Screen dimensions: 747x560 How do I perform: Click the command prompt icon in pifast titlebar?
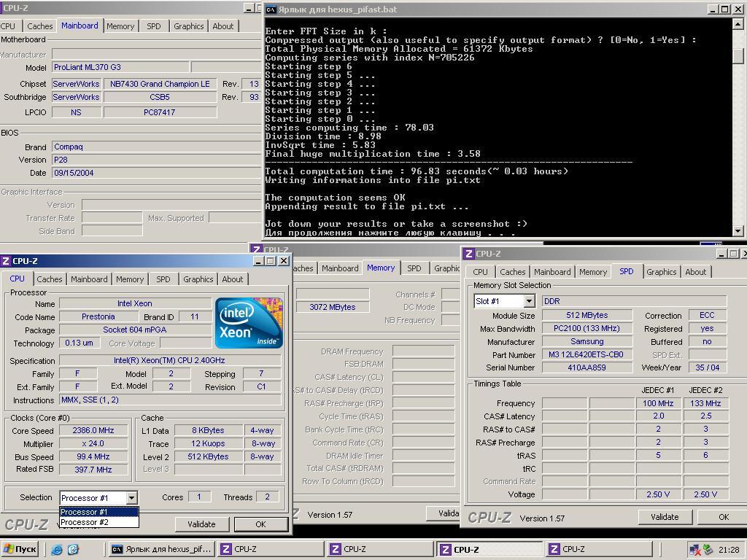tap(271, 9)
